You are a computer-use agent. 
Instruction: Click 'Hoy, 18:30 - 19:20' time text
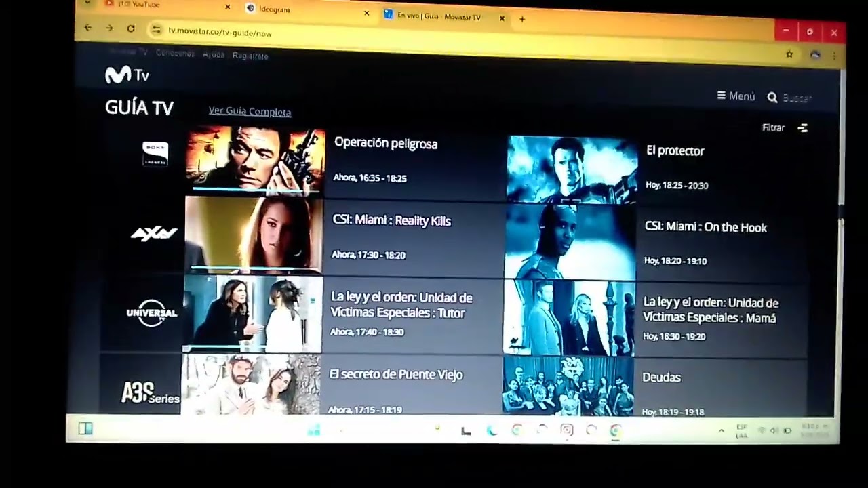[x=674, y=336]
